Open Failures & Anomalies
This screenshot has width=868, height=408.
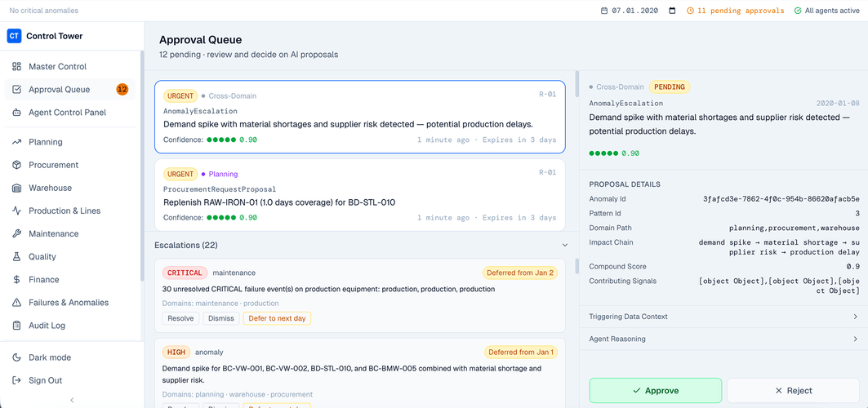coord(69,303)
